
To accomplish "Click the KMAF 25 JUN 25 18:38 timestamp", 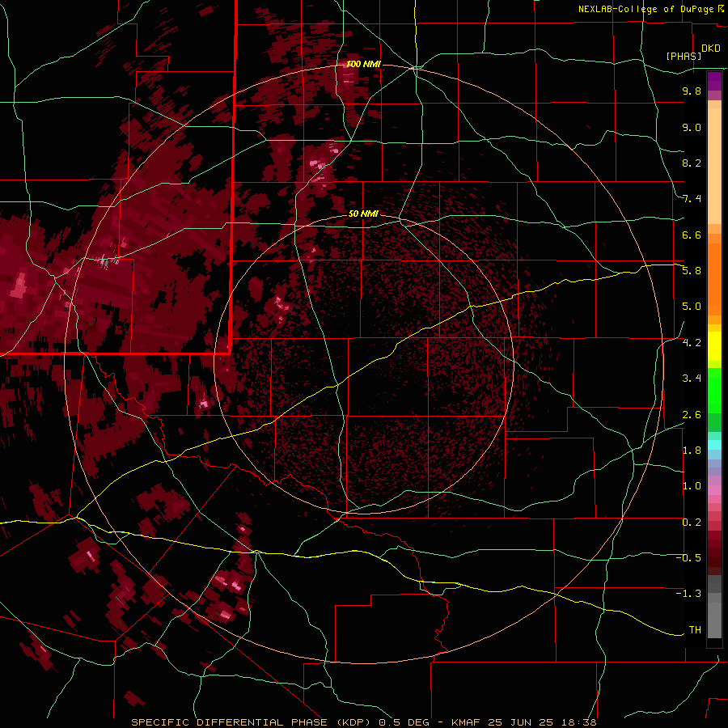I will (525, 722).
